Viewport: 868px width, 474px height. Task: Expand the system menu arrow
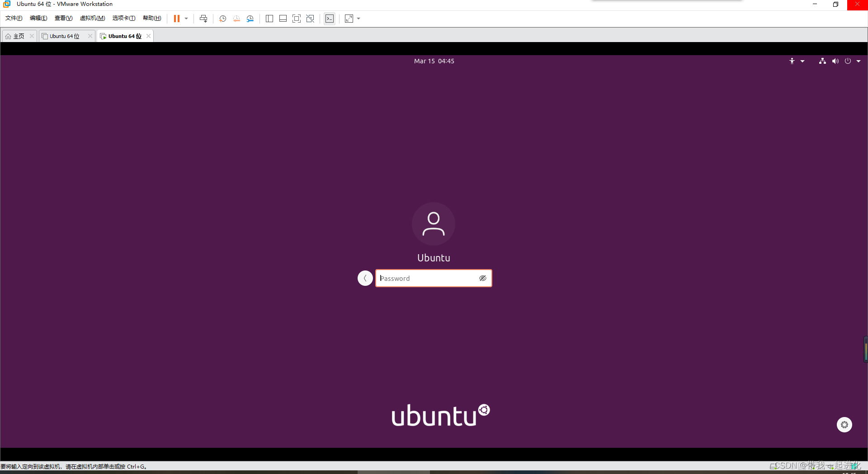[859, 61]
